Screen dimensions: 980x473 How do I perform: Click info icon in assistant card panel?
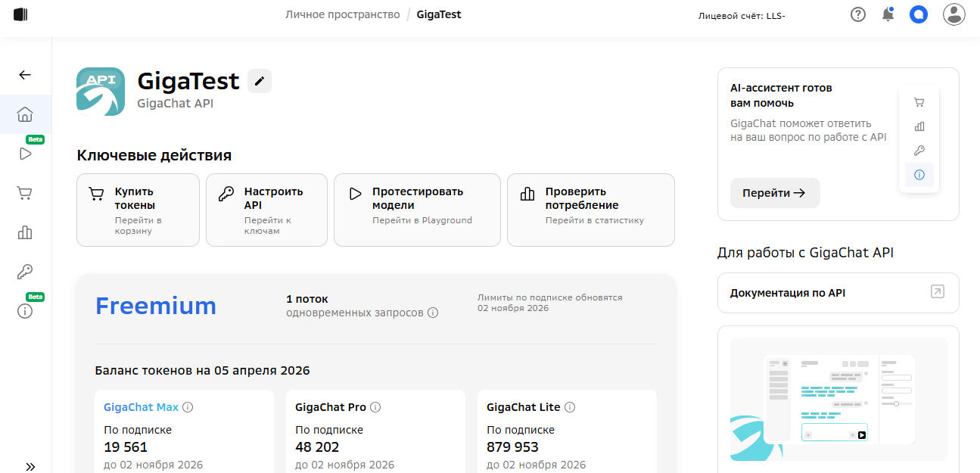[x=919, y=175]
